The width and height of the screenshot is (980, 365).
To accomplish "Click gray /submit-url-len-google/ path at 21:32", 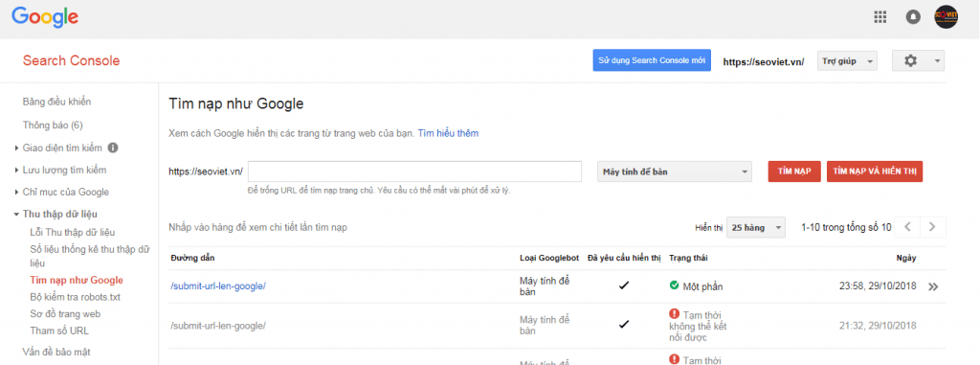I will point(218,326).
